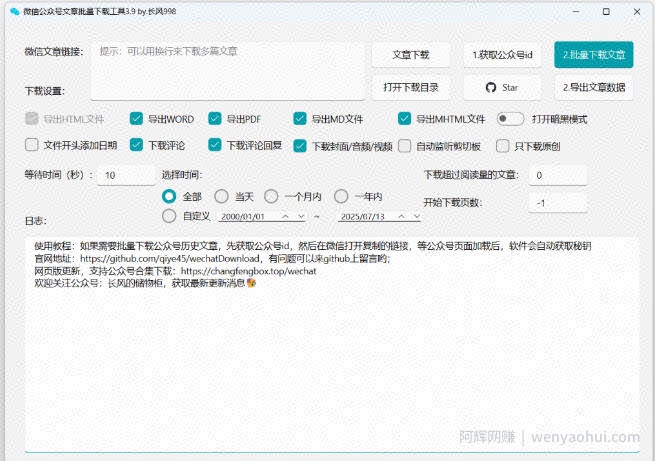Focus the 微信文章链接 text box
Screen dimensions: 655x461
(228, 71)
